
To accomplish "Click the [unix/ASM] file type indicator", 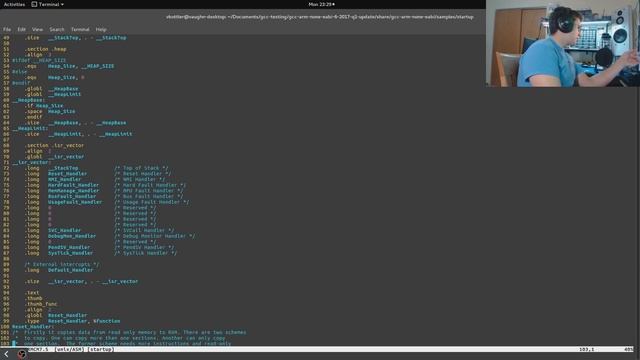I will (x=69, y=349).
